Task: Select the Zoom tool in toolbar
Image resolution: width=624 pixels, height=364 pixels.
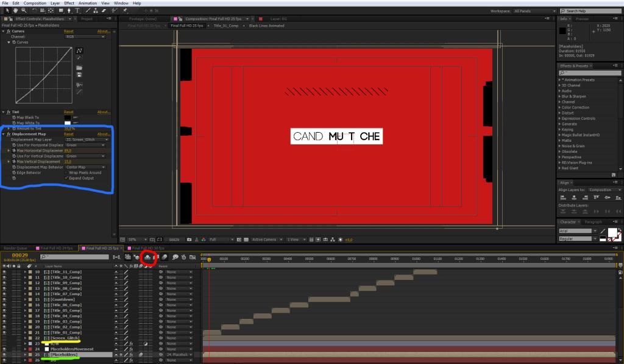Action: click(x=23, y=10)
